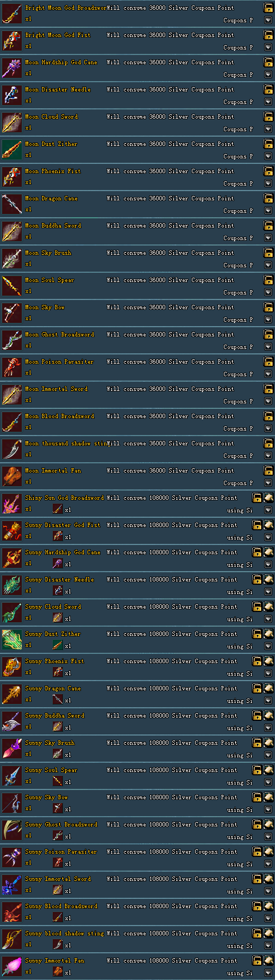Screen dimensions: 275x980
Task: Toggle the lock for Sunny Buddha Sword
Action: tap(257, 715)
